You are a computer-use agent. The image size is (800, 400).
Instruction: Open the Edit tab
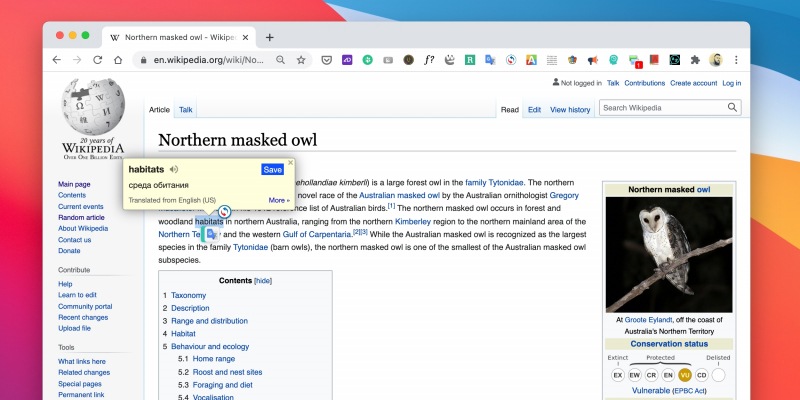[534, 109]
